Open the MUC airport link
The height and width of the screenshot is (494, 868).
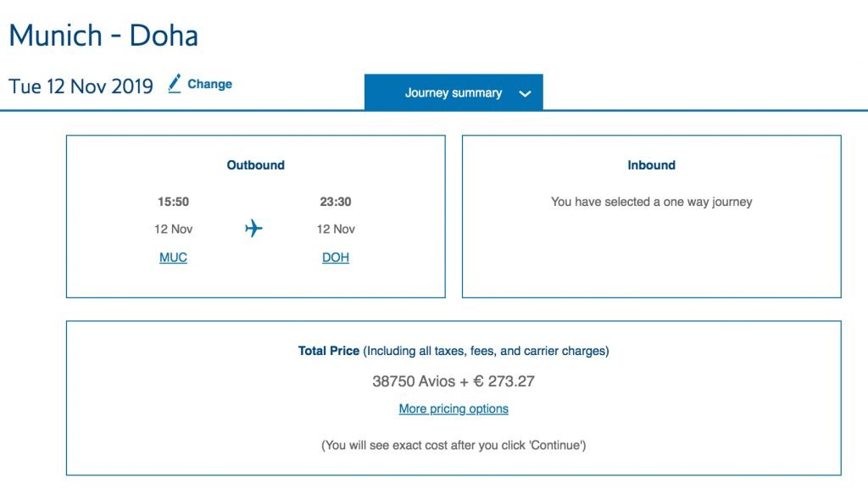pos(173,258)
